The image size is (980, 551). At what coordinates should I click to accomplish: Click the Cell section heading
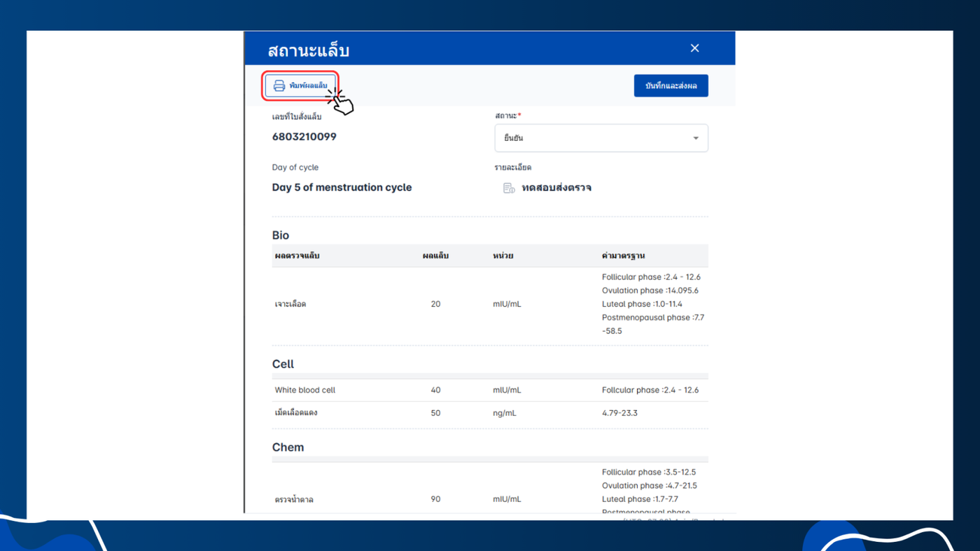point(283,364)
